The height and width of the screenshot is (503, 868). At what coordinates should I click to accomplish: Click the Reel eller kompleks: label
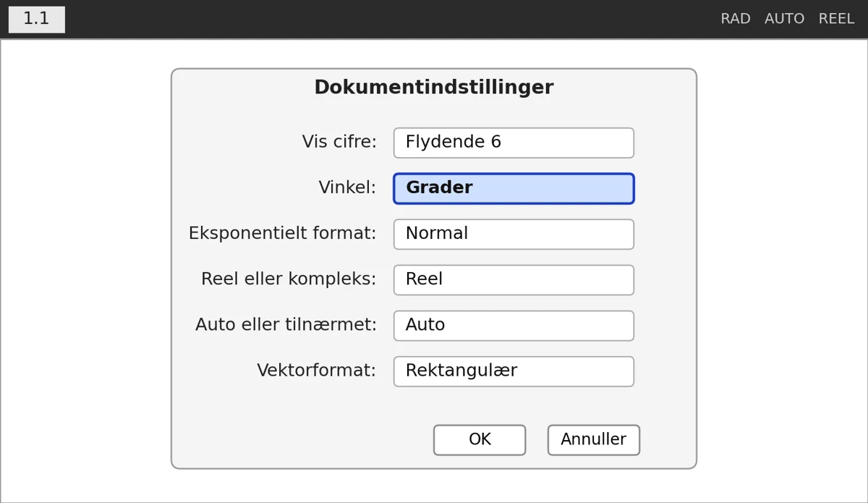(x=289, y=279)
